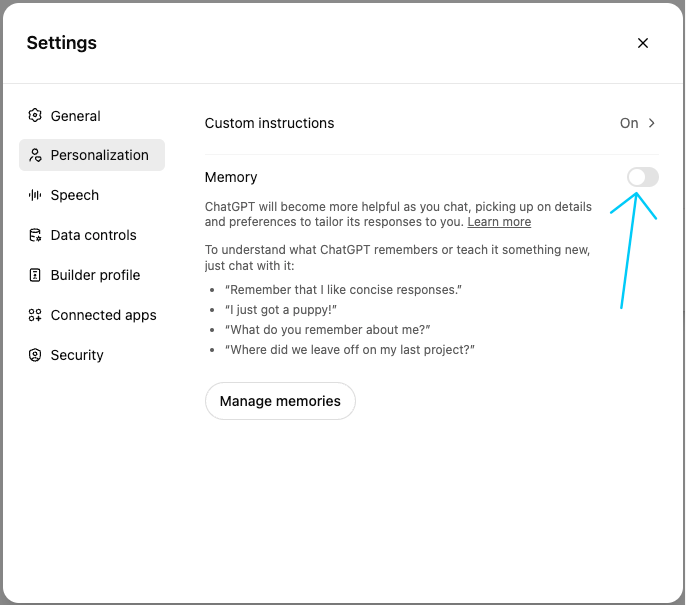Click the Security shield icon
686x605 pixels.
coord(35,355)
